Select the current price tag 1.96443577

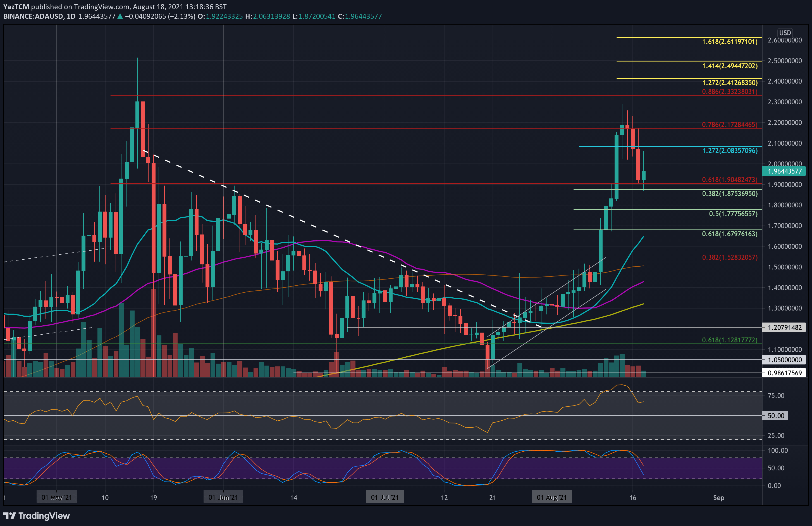pyautogui.click(x=784, y=171)
